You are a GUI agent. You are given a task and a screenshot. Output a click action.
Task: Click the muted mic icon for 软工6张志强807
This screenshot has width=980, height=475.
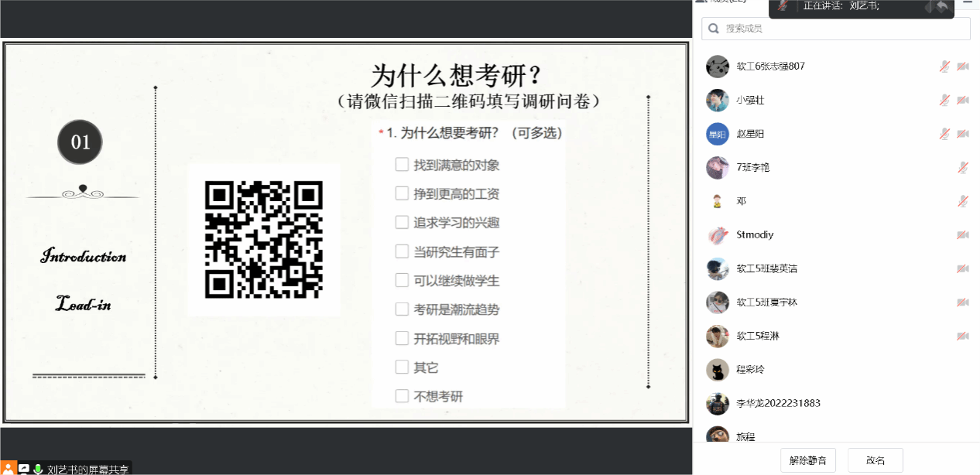coord(944,67)
